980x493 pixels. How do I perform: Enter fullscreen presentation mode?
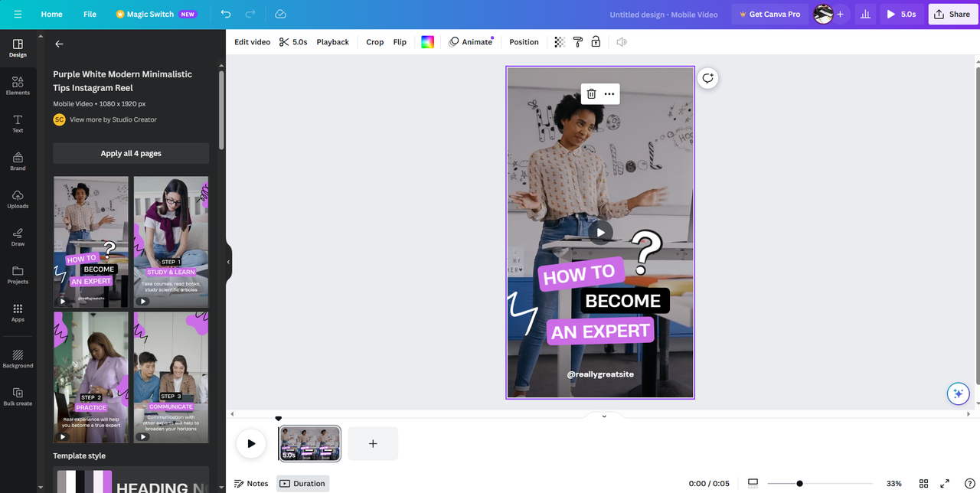tap(945, 484)
